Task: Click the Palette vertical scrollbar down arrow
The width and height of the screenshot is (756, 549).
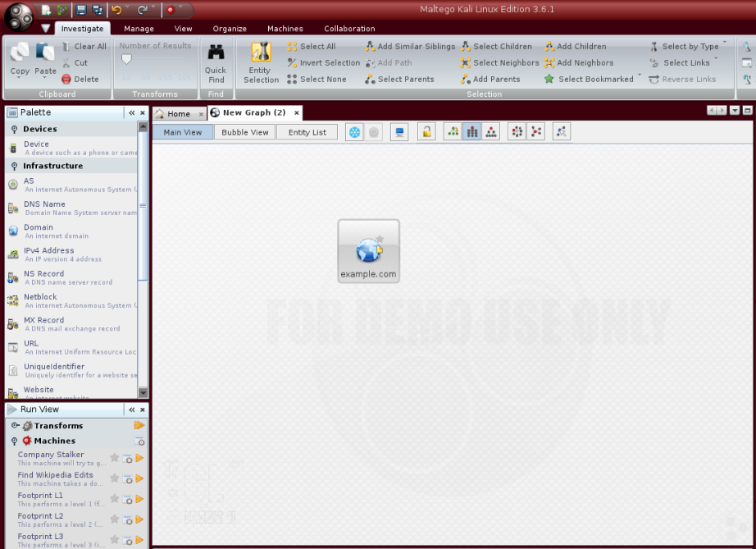Action: tap(143, 393)
